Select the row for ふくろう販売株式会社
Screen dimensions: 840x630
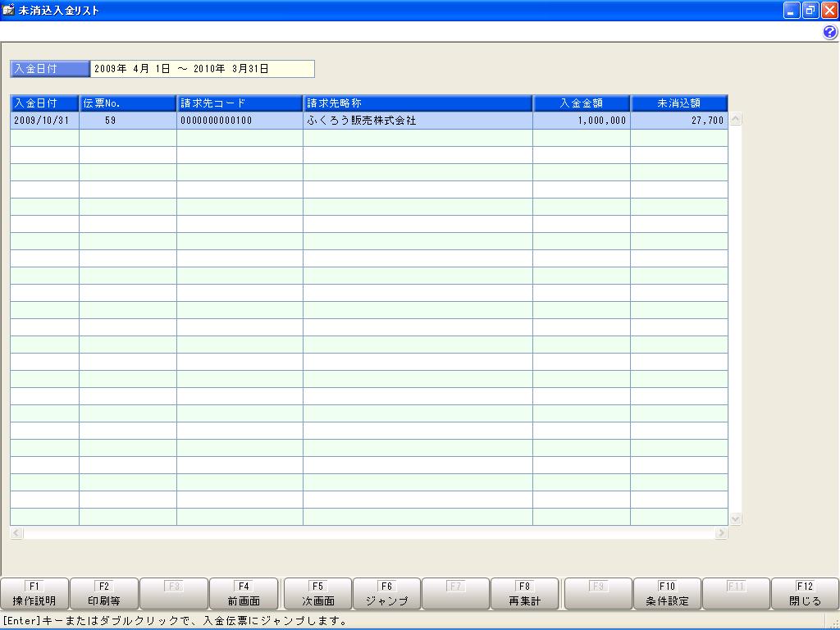(368, 121)
